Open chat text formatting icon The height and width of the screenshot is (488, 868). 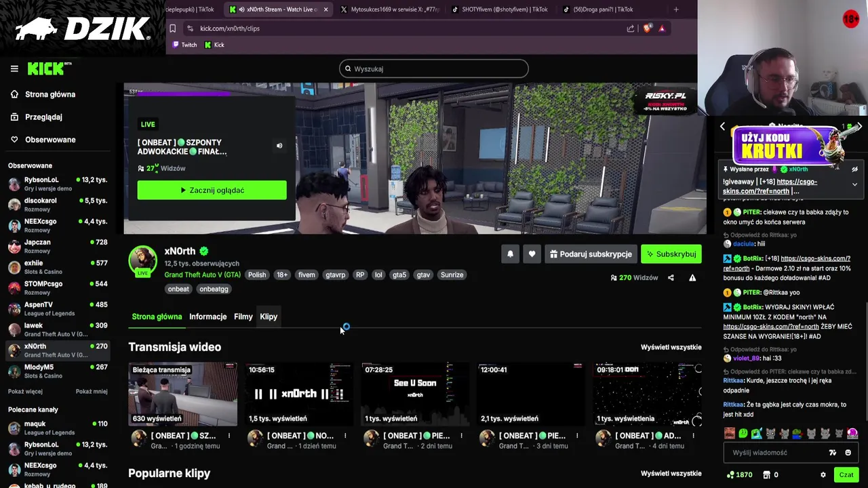click(x=833, y=453)
